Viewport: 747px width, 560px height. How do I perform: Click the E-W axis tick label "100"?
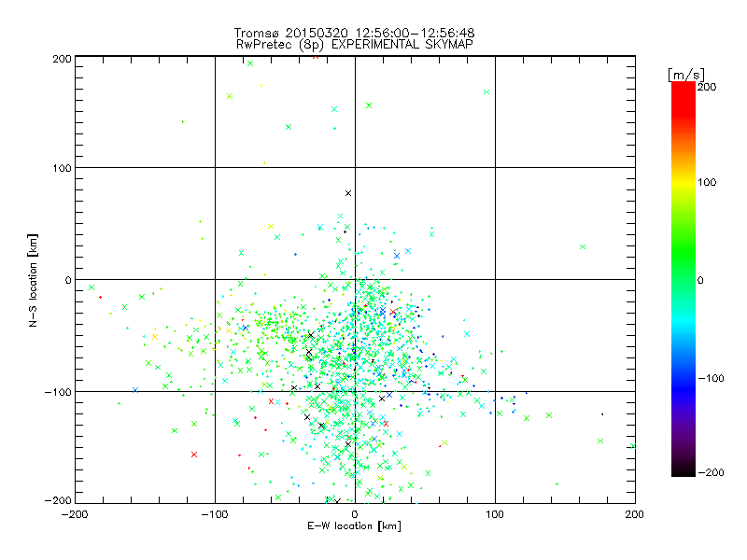pos(495,514)
